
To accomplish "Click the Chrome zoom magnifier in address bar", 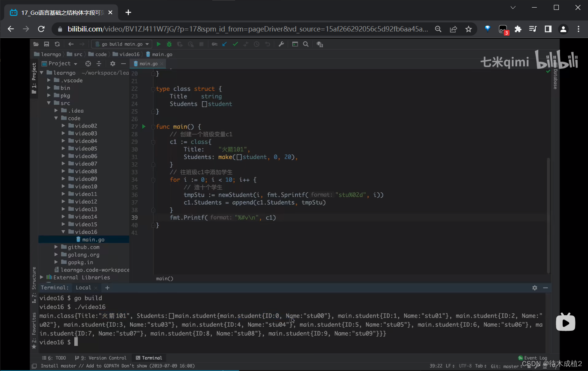I will [438, 29].
